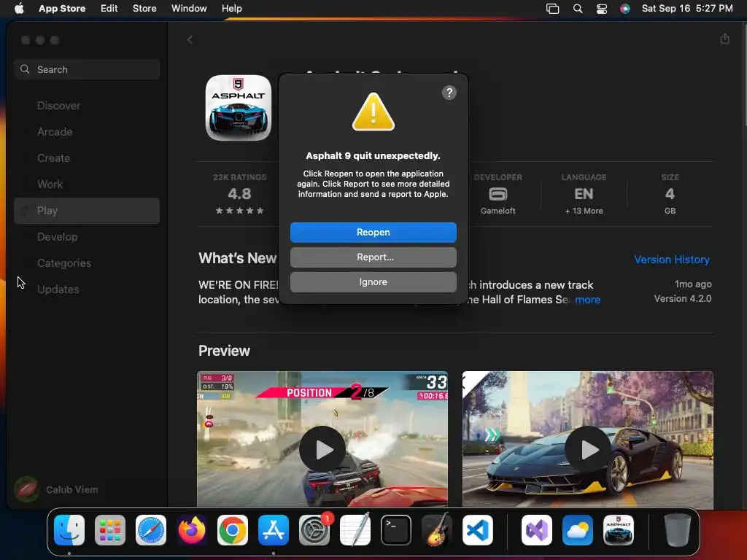Screen dimensions: 747x560
Task: Click the Reopen button in the crash dialog
Action: 373,233
